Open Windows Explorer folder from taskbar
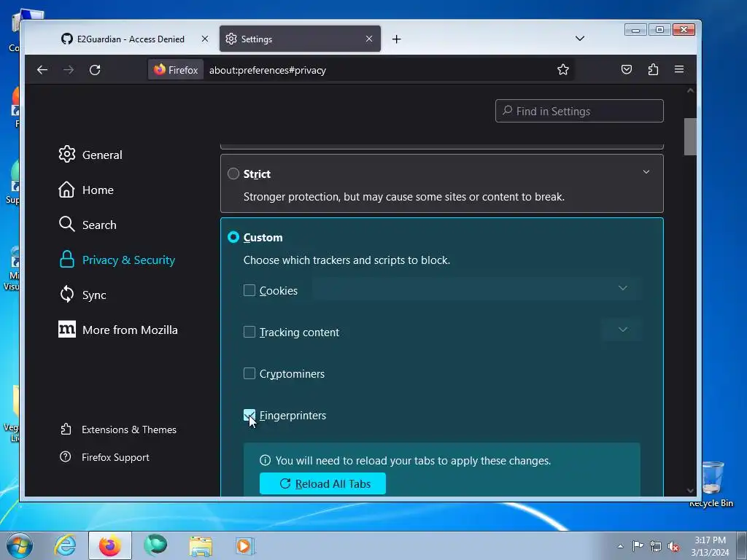The image size is (747, 560). click(201, 545)
